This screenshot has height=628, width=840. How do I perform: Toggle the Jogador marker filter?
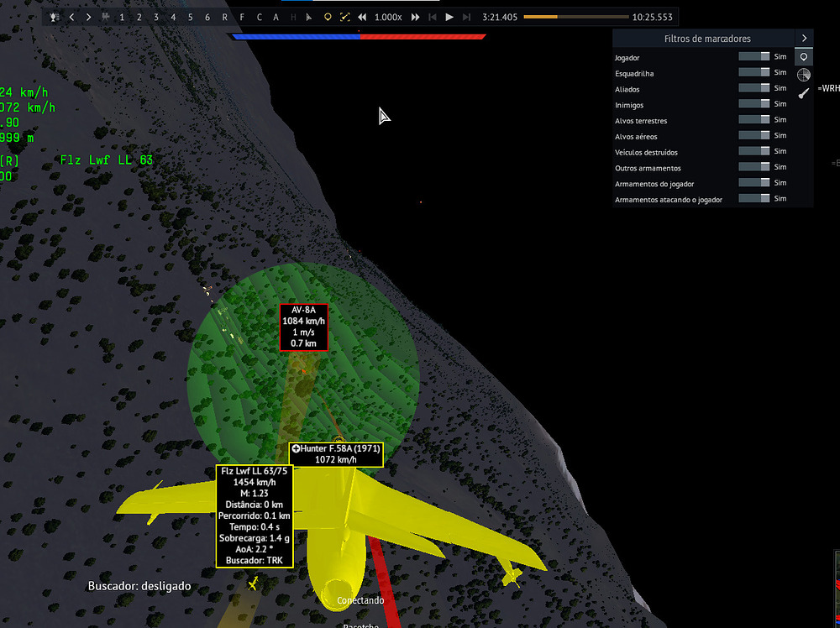753,57
